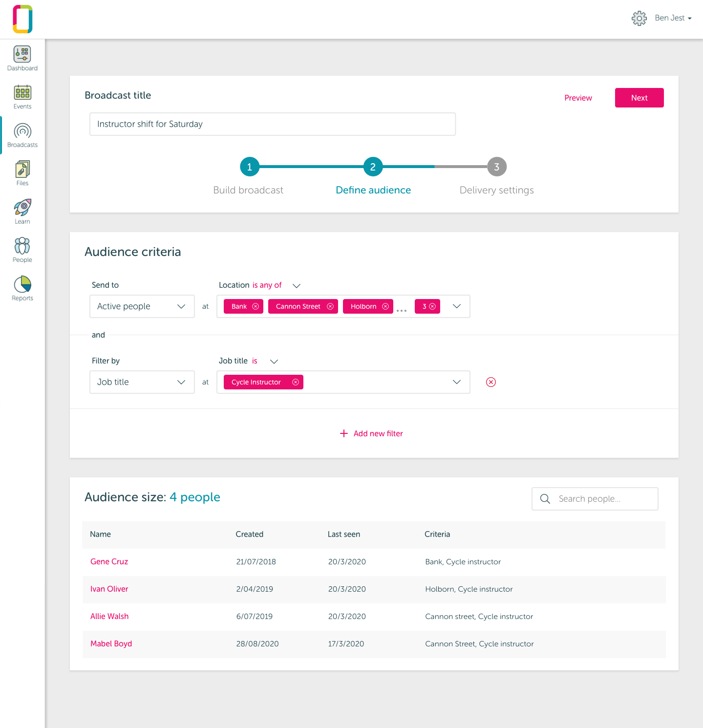Click the Search people field
The image size is (703, 728).
point(595,499)
